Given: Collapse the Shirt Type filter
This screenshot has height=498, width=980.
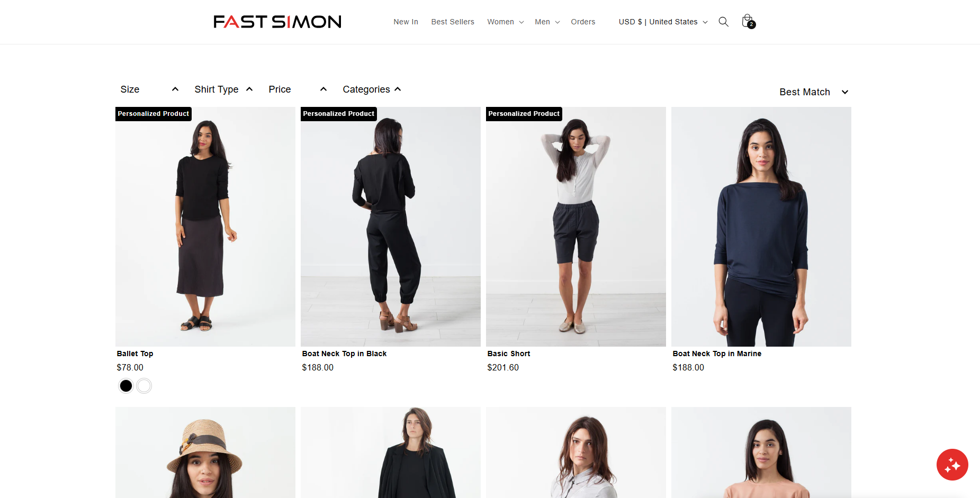Looking at the screenshot, I should click(x=223, y=89).
